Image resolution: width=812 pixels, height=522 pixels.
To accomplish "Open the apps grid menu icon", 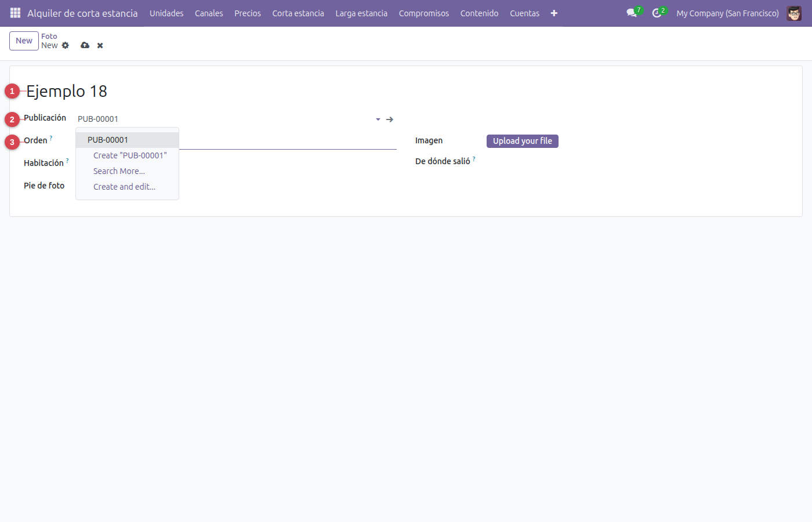I will pyautogui.click(x=15, y=13).
